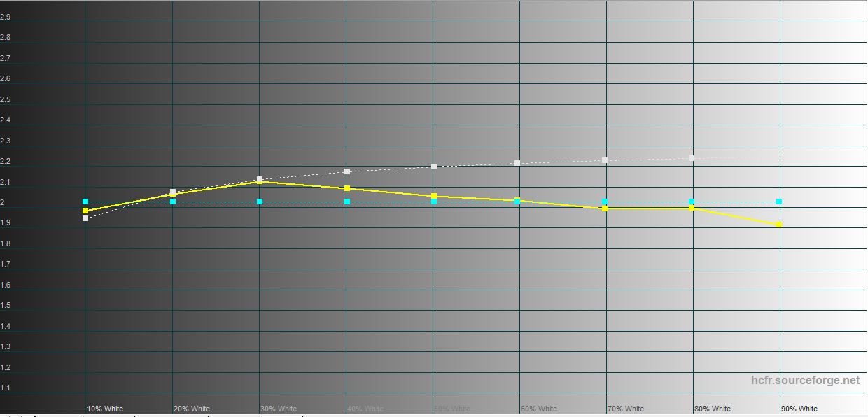The height and width of the screenshot is (417, 868).
Task: Select the yellow data point at 70% White
Action: [605, 208]
